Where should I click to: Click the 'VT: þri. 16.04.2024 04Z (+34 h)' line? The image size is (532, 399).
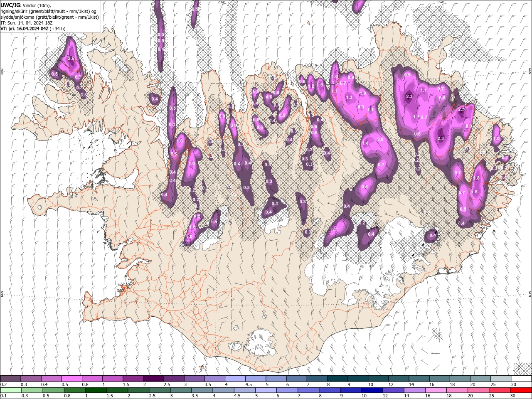click(x=33, y=29)
